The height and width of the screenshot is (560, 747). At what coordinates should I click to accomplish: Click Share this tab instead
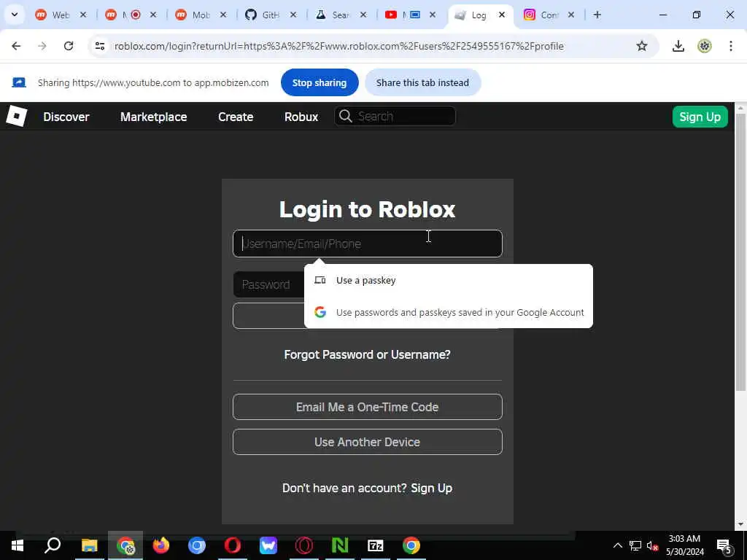pyautogui.click(x=422, y=82)
